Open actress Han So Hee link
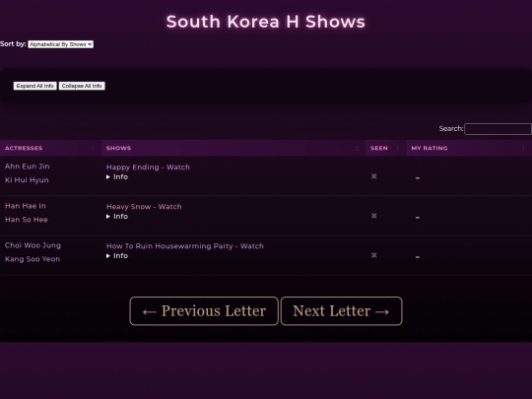Image resolution: width=532 pixels, height=399 pixels. pyautogui.click(x=27, y=220)
